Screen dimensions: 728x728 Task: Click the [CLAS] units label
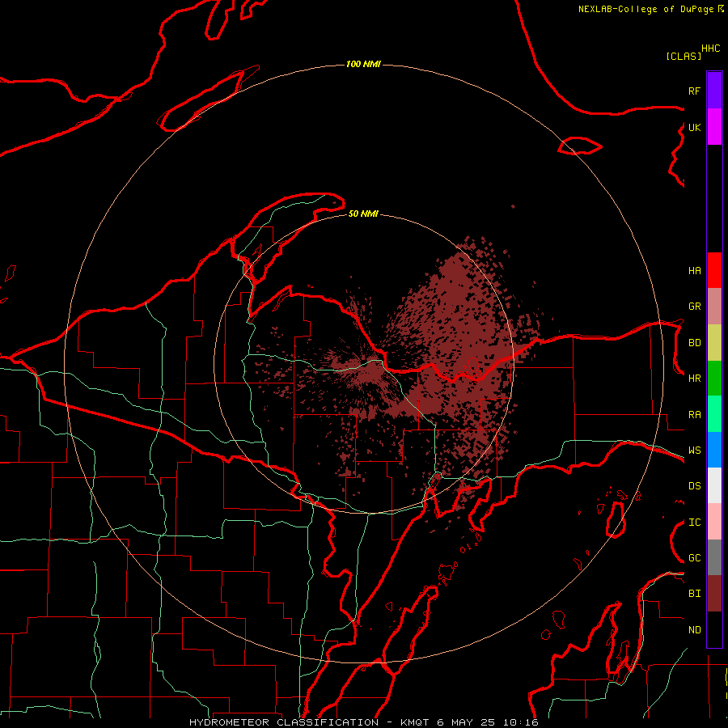click(x=684, y=56)
